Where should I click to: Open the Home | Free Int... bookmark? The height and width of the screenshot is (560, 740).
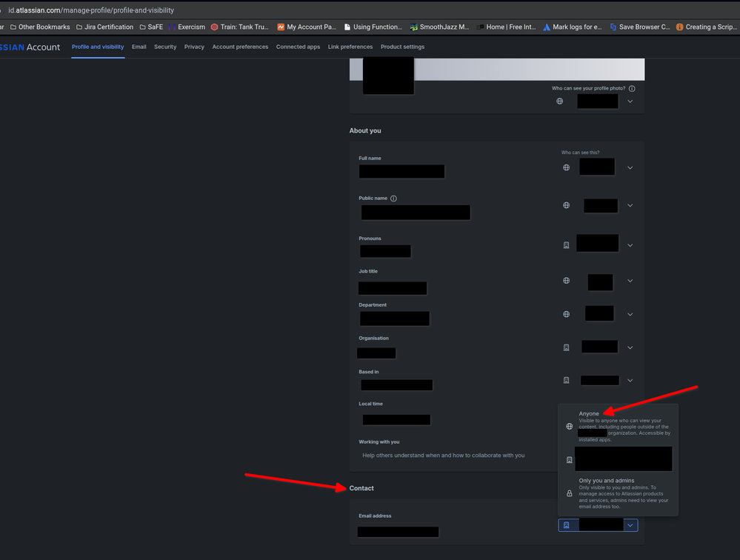click(507, 27)
